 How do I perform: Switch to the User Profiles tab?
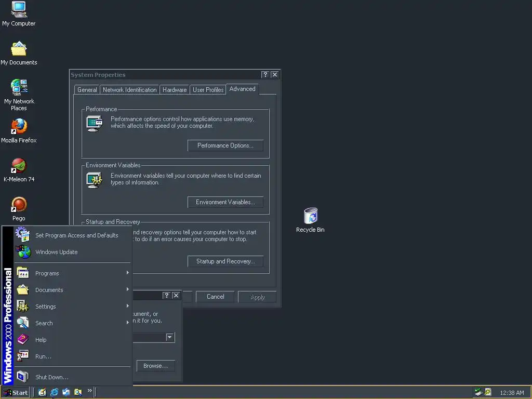coord(208,89)
